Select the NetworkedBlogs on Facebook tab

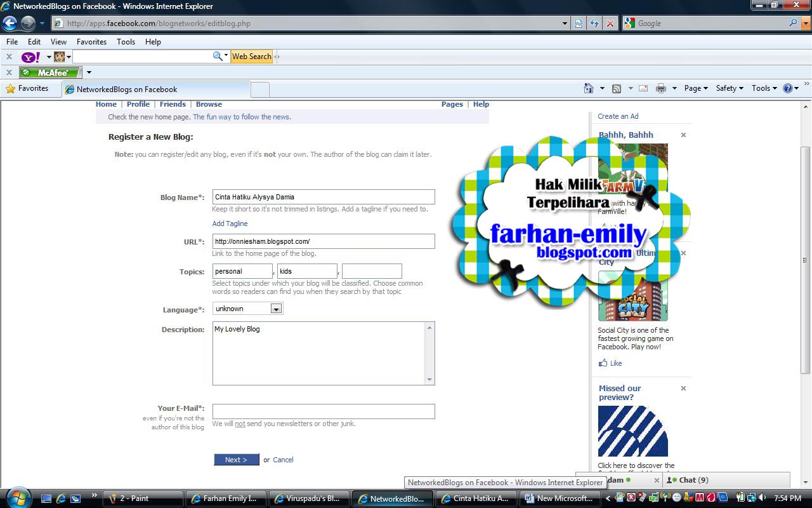[x=156, y=90]
